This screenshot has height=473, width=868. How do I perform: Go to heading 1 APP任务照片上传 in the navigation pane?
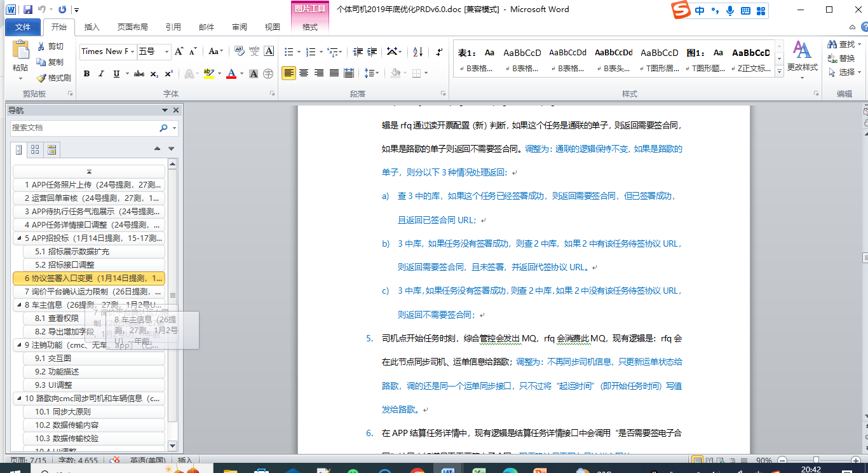pyautogui.click(x=89, y=185)
